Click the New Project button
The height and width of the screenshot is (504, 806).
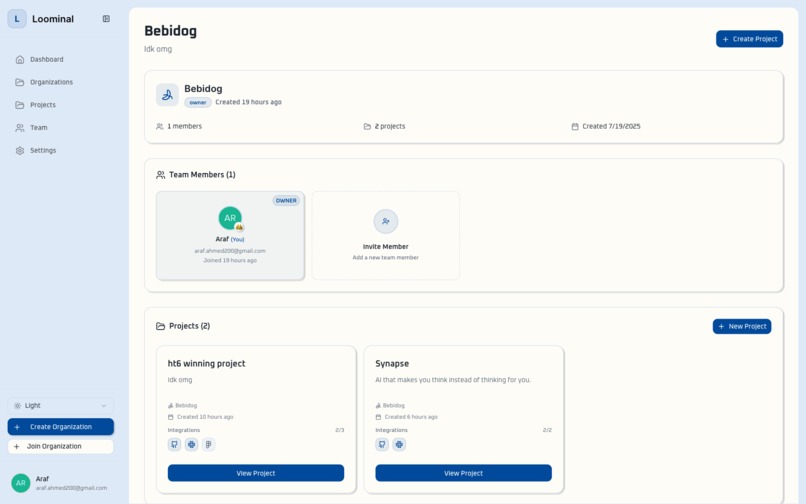[742, 327]
